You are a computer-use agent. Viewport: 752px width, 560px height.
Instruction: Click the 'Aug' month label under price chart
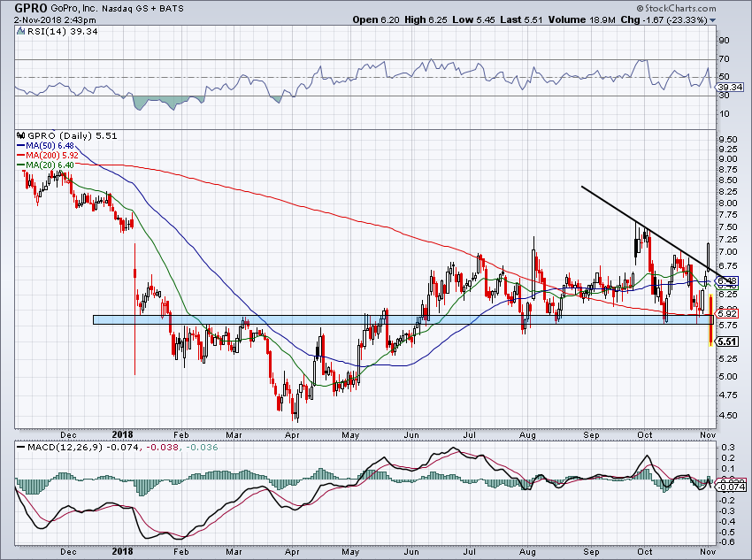click(527, 435)
